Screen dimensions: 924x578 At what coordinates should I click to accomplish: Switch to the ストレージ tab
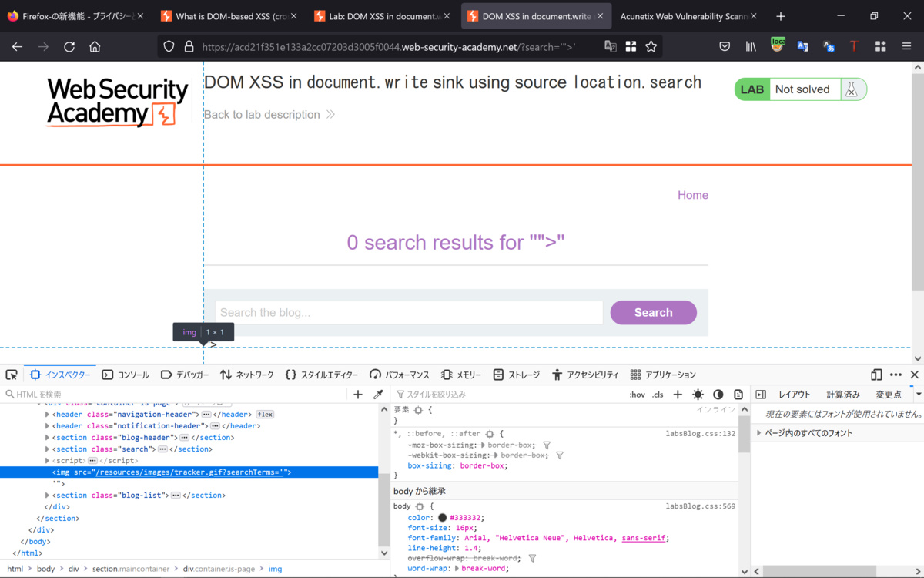pos(516,375)
